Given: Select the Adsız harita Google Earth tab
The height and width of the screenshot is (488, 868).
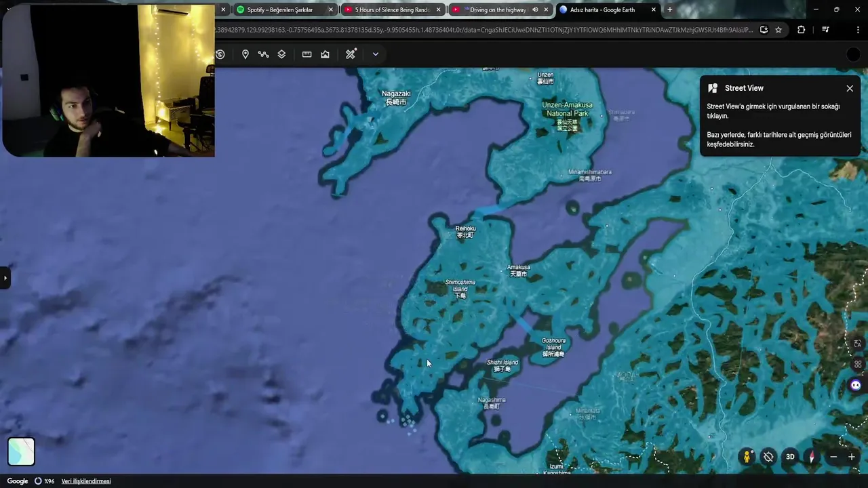Looking at the screenshot, I should pyautogui.click(x=608, y=9).
